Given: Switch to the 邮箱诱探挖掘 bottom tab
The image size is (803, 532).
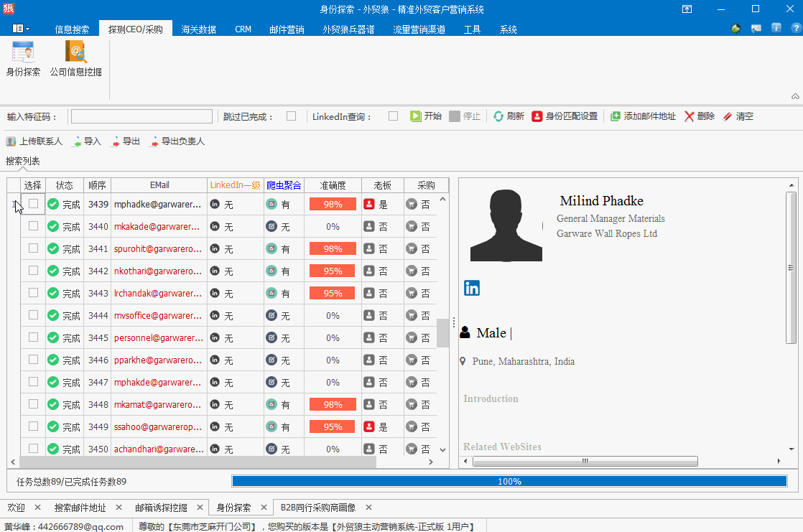Looking at the screenshot, I should click(x=161, y=508).
